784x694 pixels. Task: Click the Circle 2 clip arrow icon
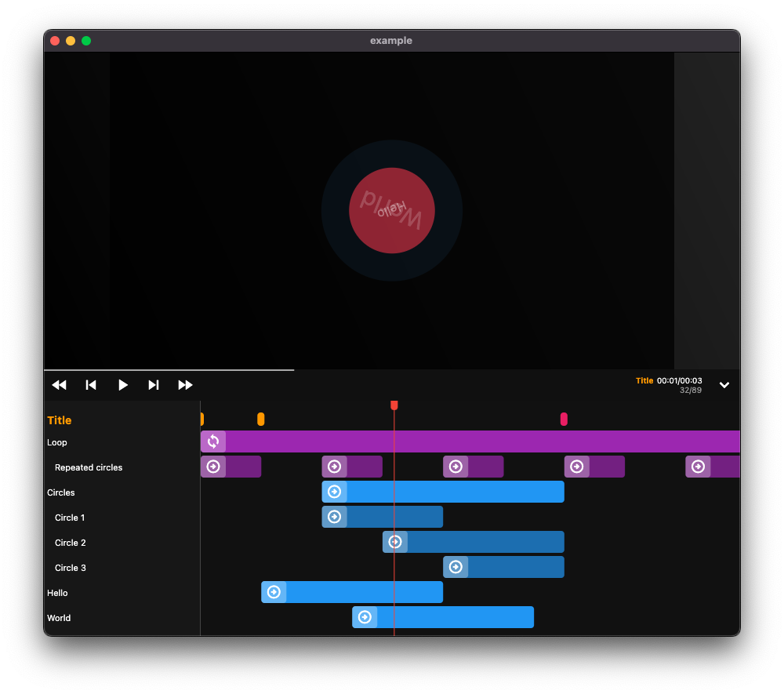(x=395, y=542)
